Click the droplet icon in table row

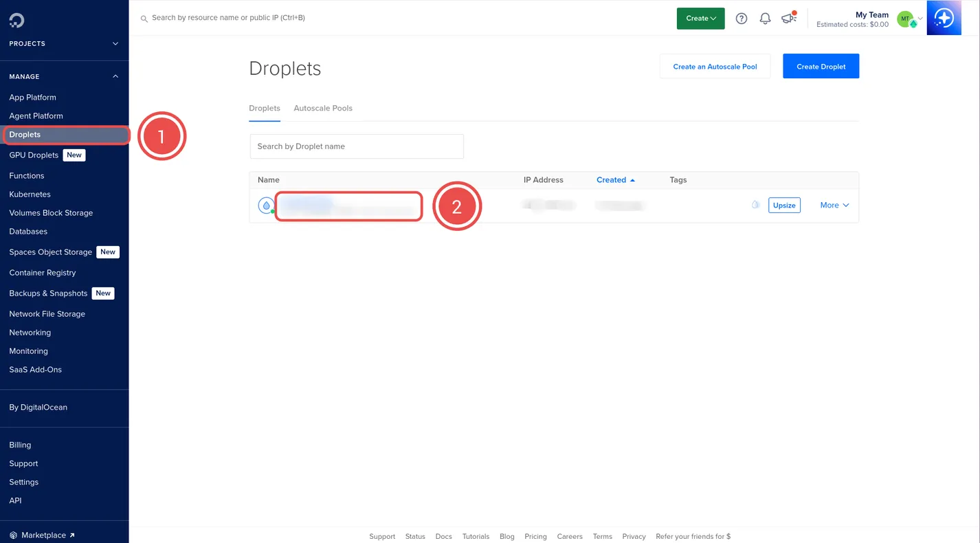pos(266,205)
